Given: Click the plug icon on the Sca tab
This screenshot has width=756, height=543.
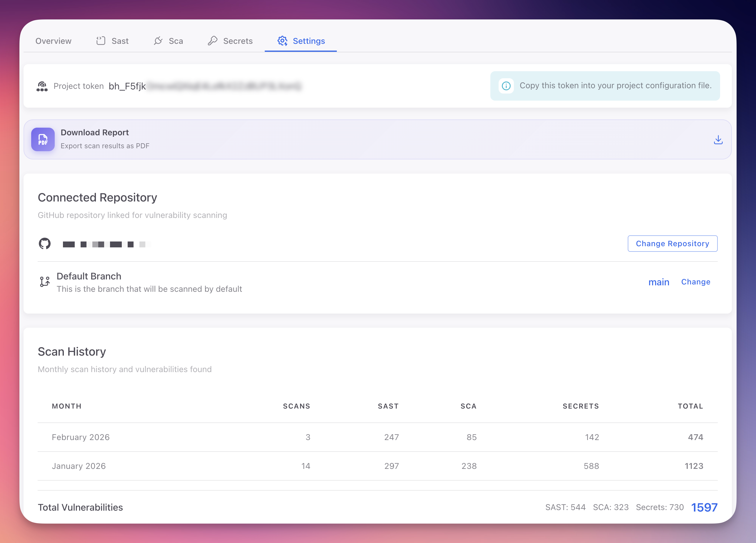Looking at the screenshot, I should [x=158, y=40].
